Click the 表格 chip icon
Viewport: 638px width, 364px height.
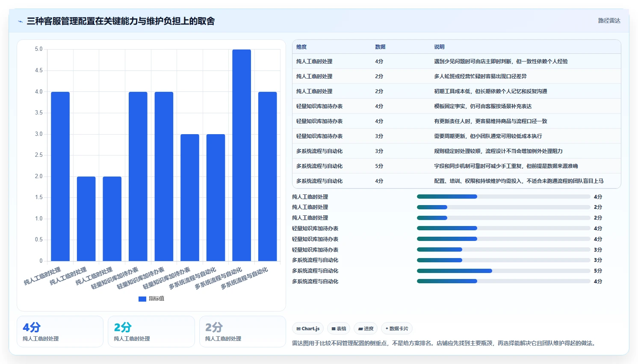point(334,329)
